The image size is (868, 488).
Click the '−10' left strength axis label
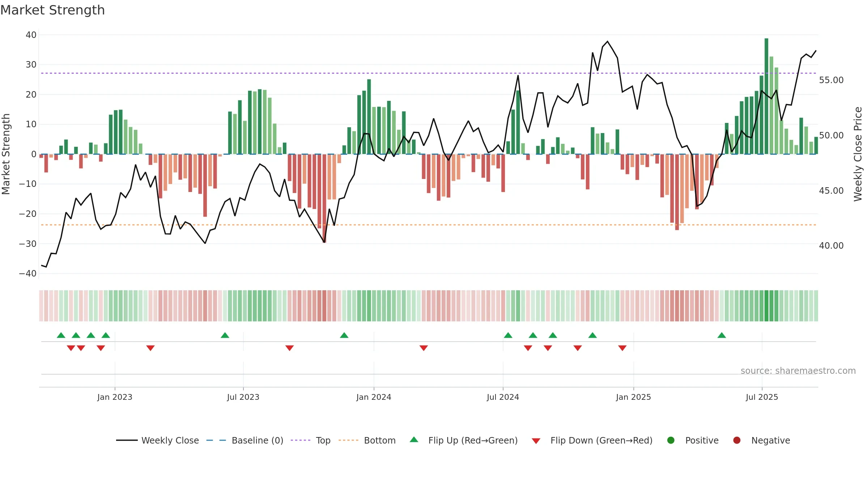tap(28, 184)
